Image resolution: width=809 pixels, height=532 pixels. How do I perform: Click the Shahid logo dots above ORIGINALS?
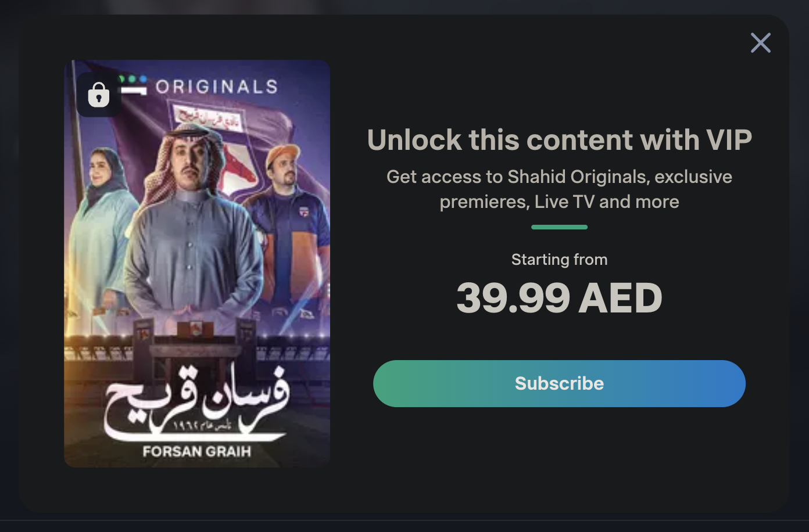133,79
